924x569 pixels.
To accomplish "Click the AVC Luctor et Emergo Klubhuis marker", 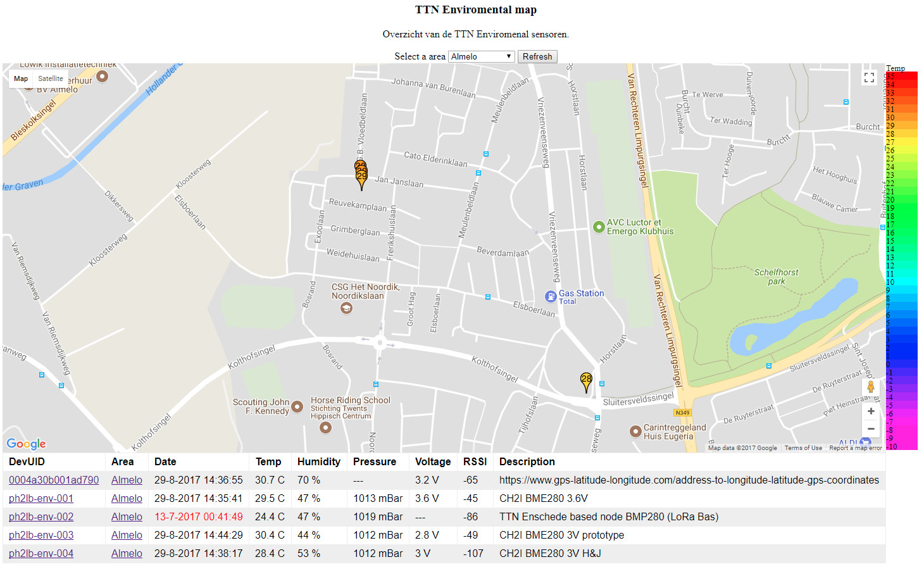I will (599, 227).
